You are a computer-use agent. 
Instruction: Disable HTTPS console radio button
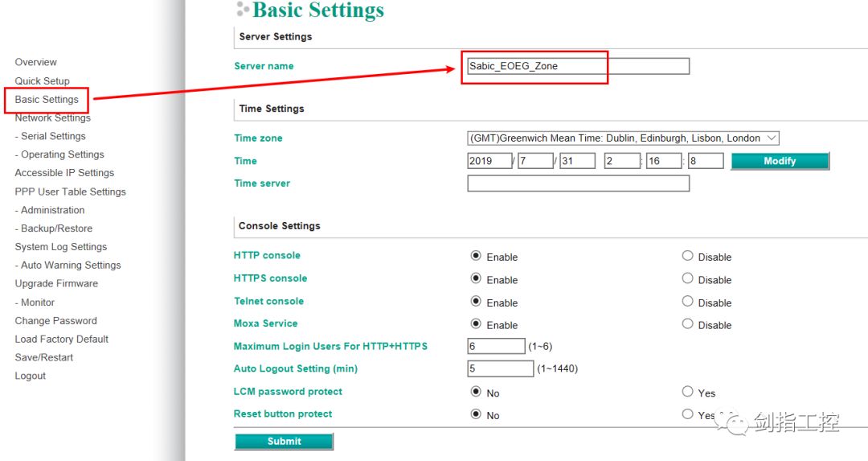pyautogui.click(x=687, y=278)
